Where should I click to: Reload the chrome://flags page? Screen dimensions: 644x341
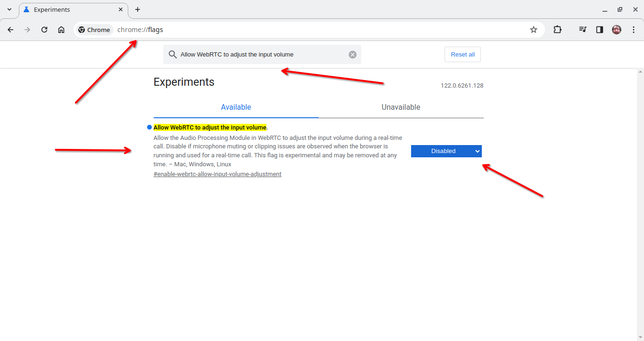click(x=44, y=30)
